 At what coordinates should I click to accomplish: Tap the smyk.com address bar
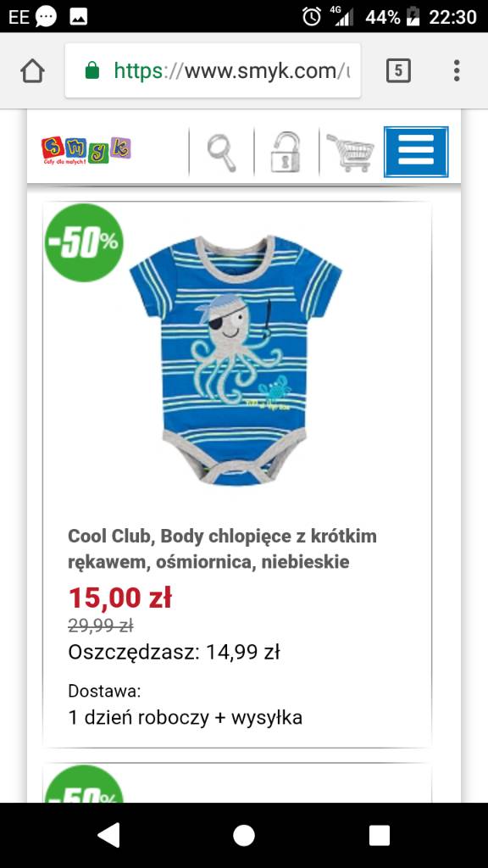213,71
